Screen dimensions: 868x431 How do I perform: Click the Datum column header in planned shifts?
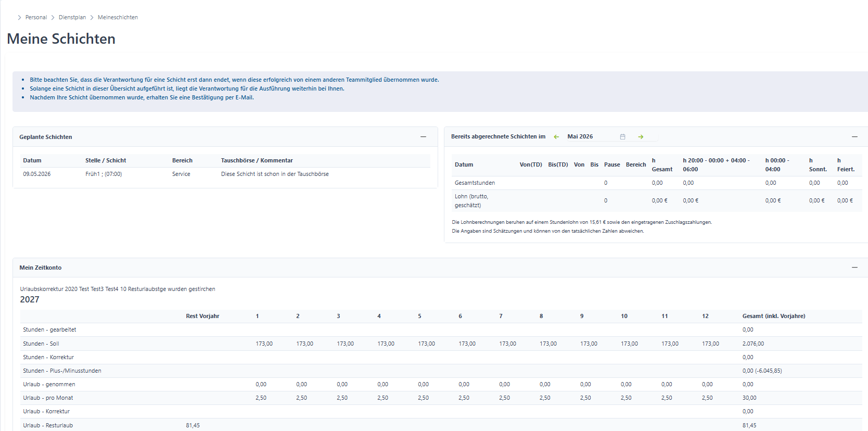(32, 161)
